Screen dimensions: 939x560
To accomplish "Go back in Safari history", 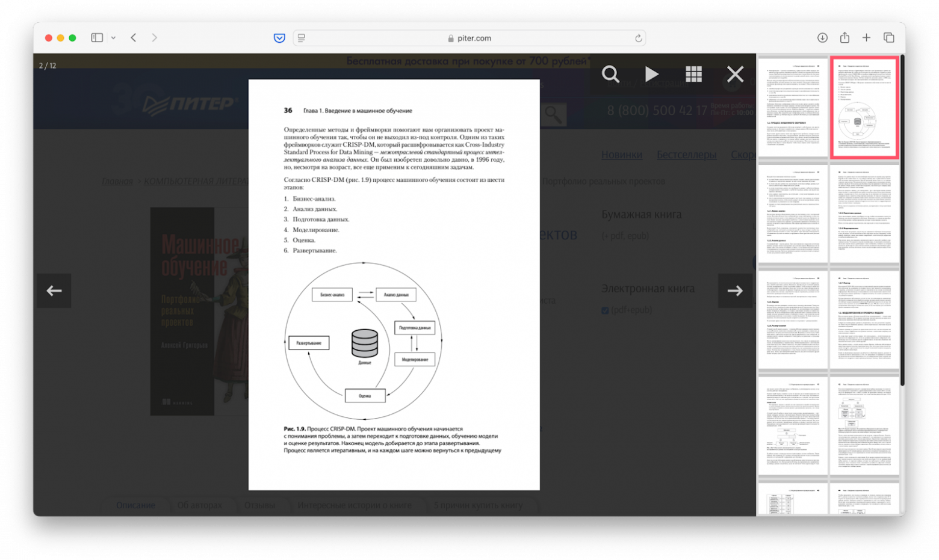I will (134, 37).
